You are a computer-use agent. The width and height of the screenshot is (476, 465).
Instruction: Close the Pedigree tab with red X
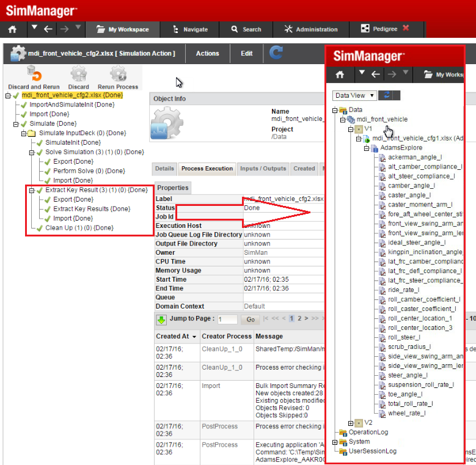[x=406, y=28]
